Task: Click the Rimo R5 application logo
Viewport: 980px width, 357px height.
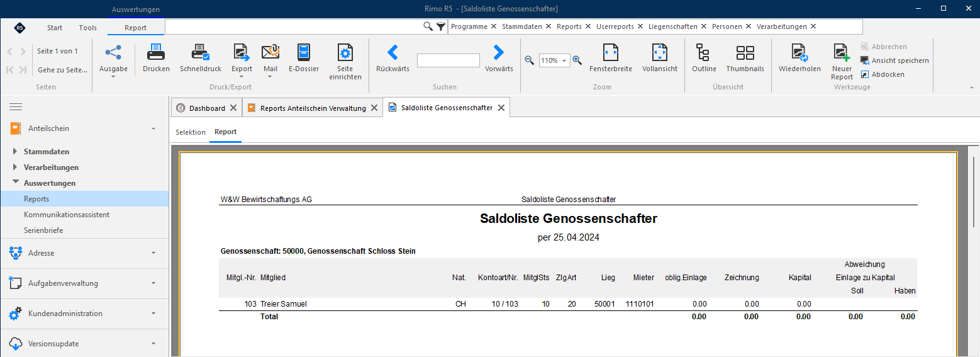Action: click(x=19, y=28)
